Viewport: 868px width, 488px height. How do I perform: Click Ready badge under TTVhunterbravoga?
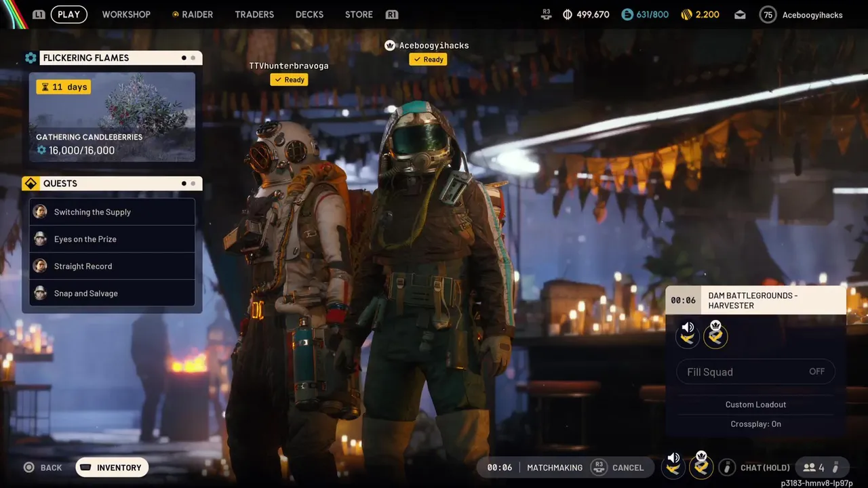coord(290,80)
